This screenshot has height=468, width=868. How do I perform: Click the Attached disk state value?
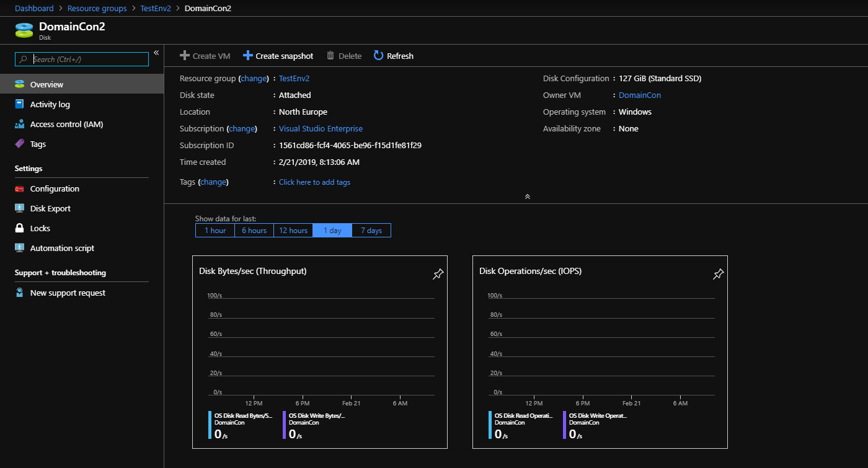click(295, 95)
